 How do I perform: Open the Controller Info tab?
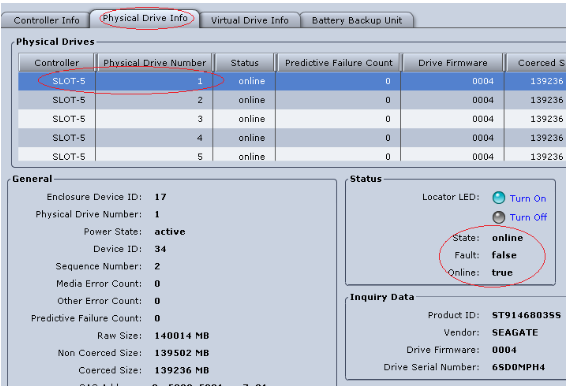[x=46, y=20]
